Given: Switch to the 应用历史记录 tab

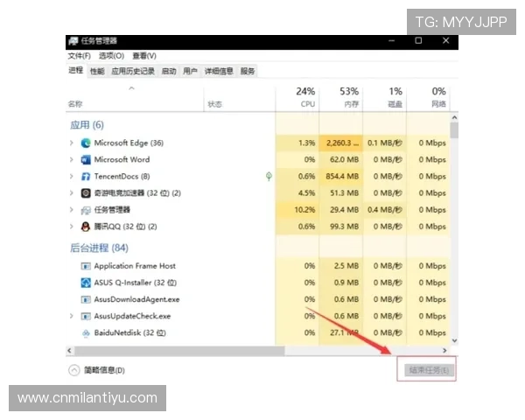Looking at the screenshot, I should [x=133, y=72].
